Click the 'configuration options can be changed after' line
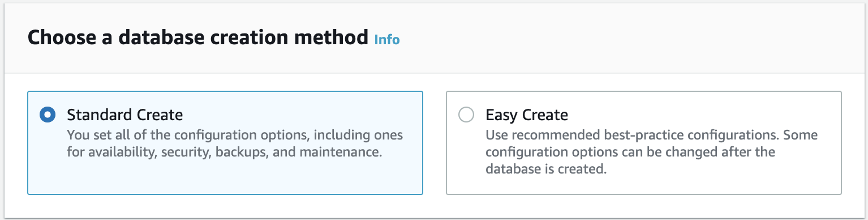 point(630,153)
